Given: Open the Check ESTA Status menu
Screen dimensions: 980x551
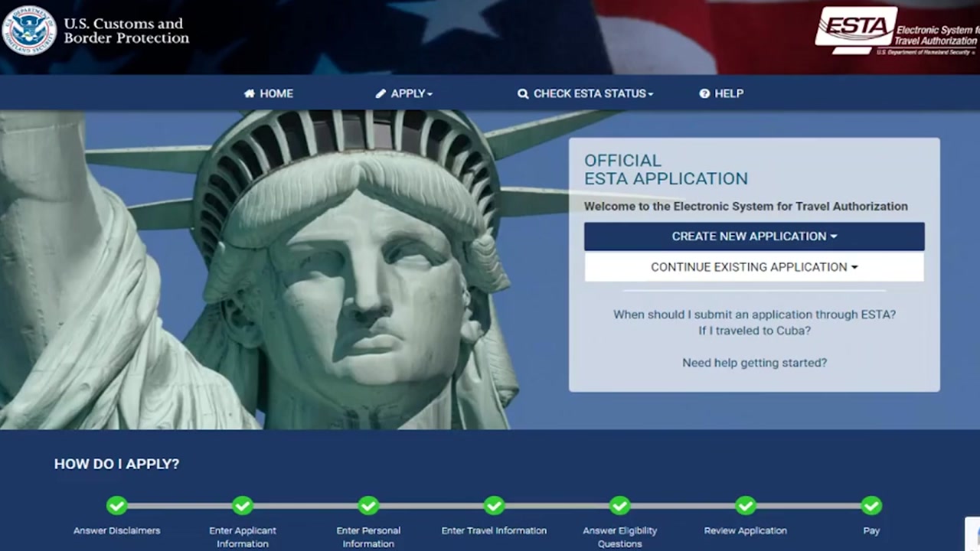Looking at the screenshot, I should [x=586, y=93].
